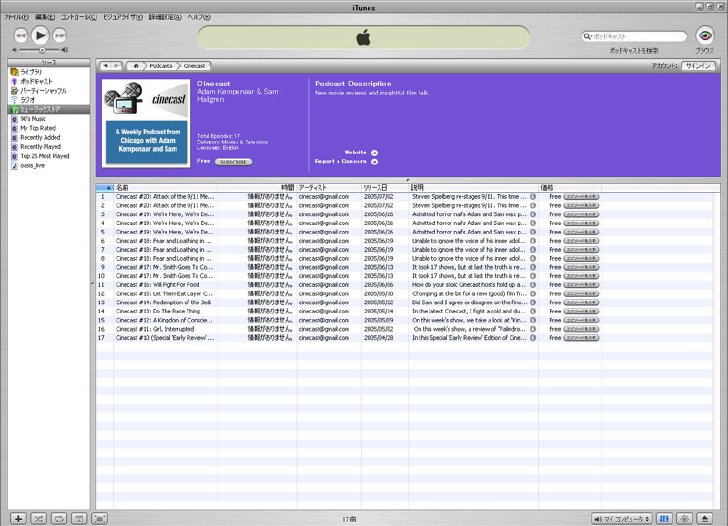Select ライブラリ in the source list
This screenshot has width=728, height=526.
pos(49,72)
